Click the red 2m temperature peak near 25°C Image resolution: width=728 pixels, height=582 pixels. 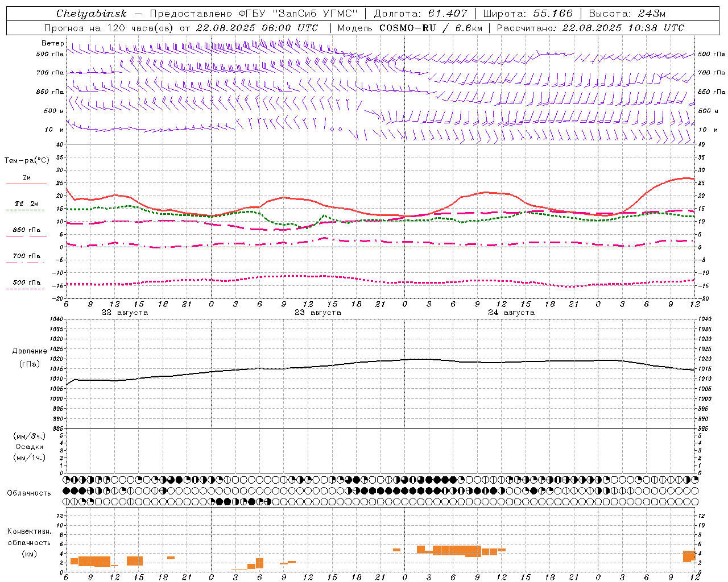687,178
